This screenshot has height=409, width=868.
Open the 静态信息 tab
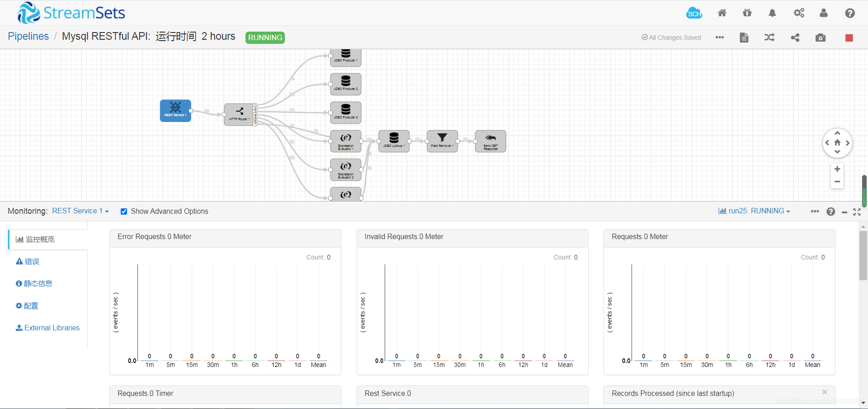pos(34,283)
